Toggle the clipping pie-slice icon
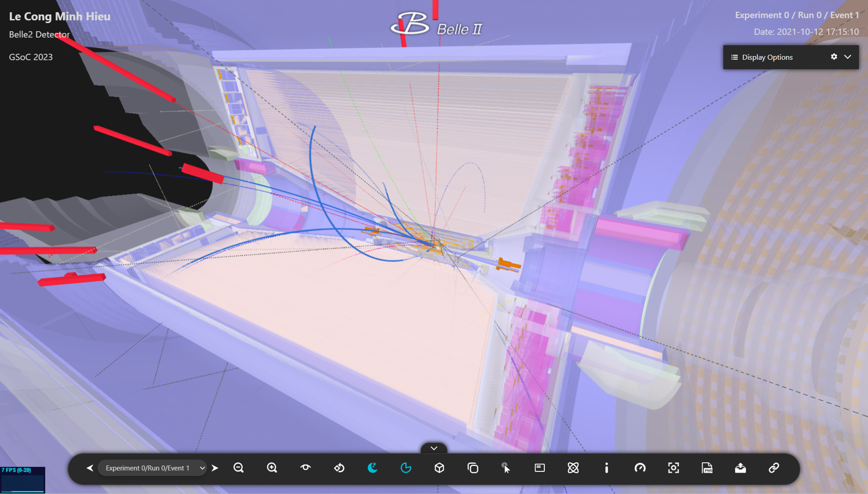The image size is (868, 494). point(406,468)
